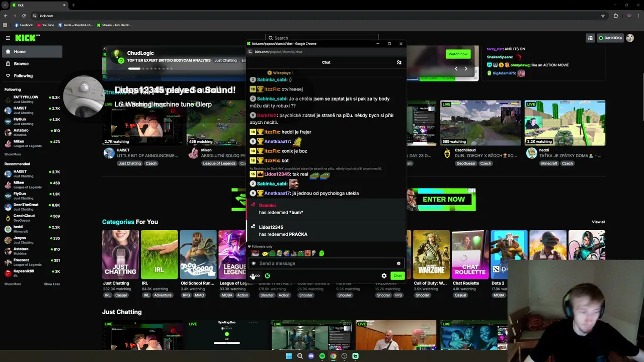Collapse Recommended list with Show Less
Image resolution: width=644 pixels, height=362 pixels.
52,284
